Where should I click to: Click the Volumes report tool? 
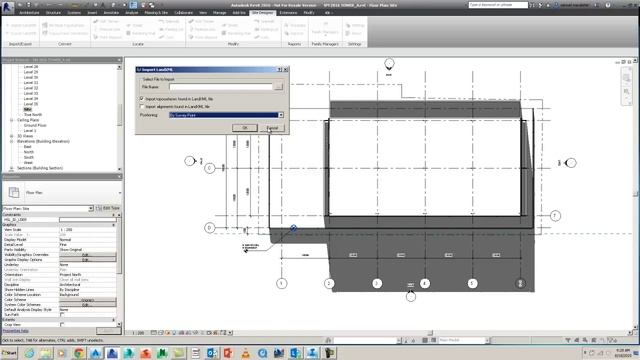click(294, 25)
